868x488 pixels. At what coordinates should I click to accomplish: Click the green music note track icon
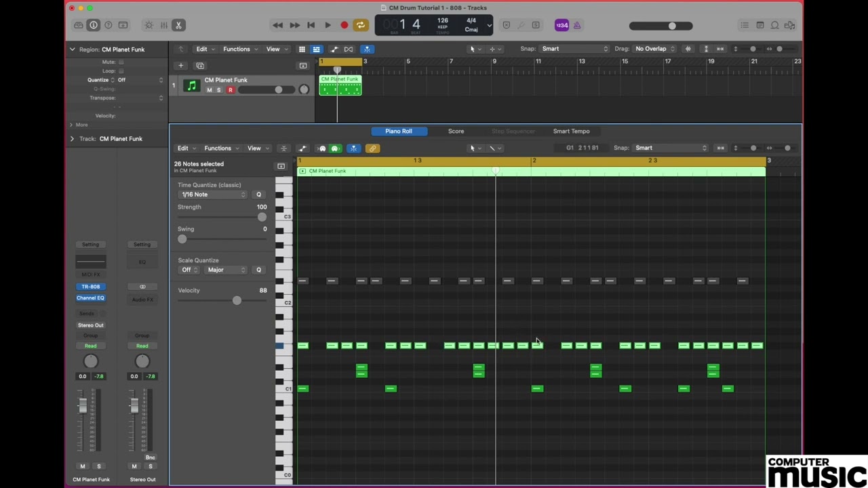click(191, 86)
